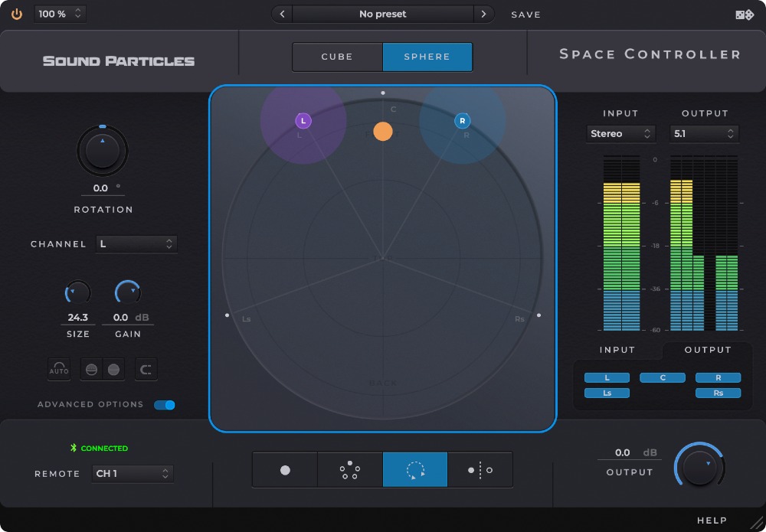The image size is (766, 532).
Task: Open the Output format dropdown showing 5.1
Action: [703, 133]
